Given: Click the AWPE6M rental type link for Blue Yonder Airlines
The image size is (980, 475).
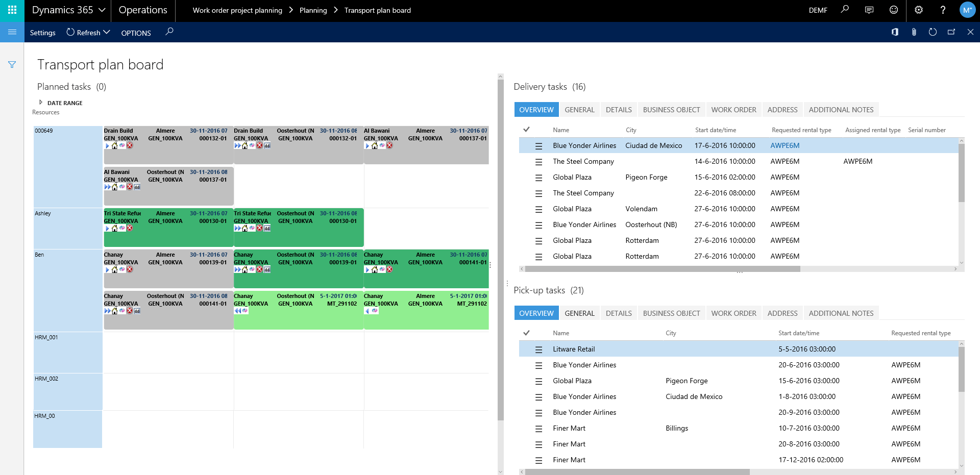Looking at the screenshot, I should pos(785,145).
